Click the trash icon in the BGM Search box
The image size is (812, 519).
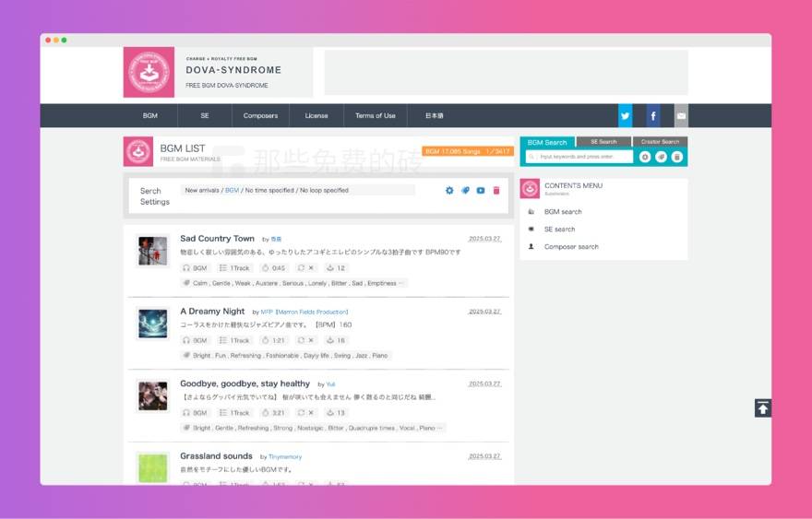click(x=677, y=157)
